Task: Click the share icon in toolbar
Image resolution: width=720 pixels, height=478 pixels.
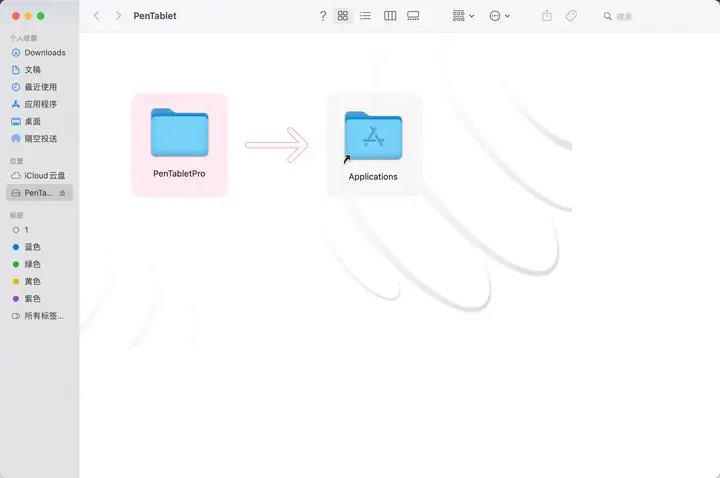Action: (546, 16)
